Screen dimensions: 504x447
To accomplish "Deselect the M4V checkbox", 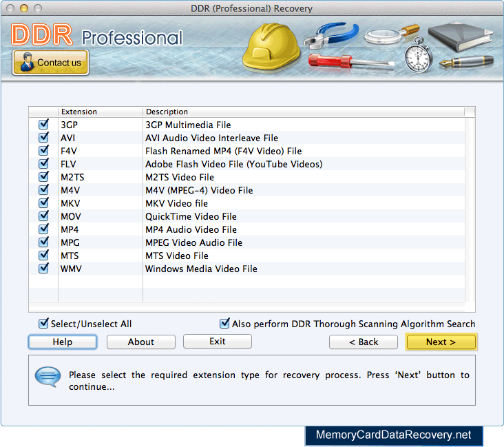I will click(x=43, y=189).
